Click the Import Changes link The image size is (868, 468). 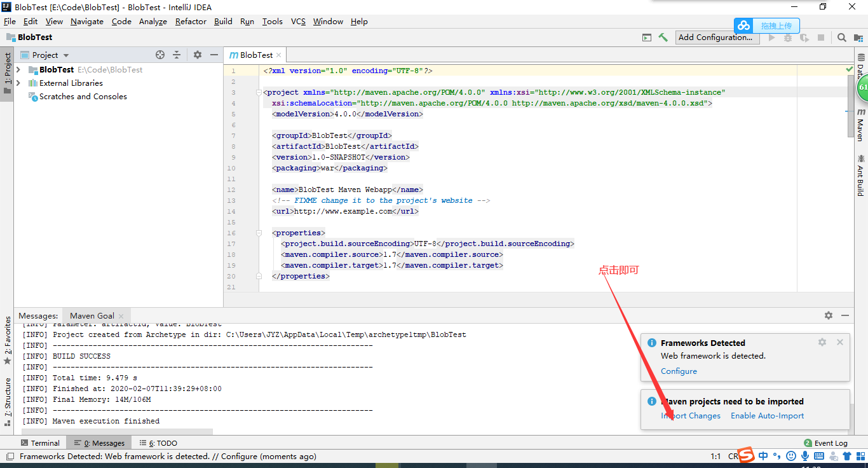[691, 416]
